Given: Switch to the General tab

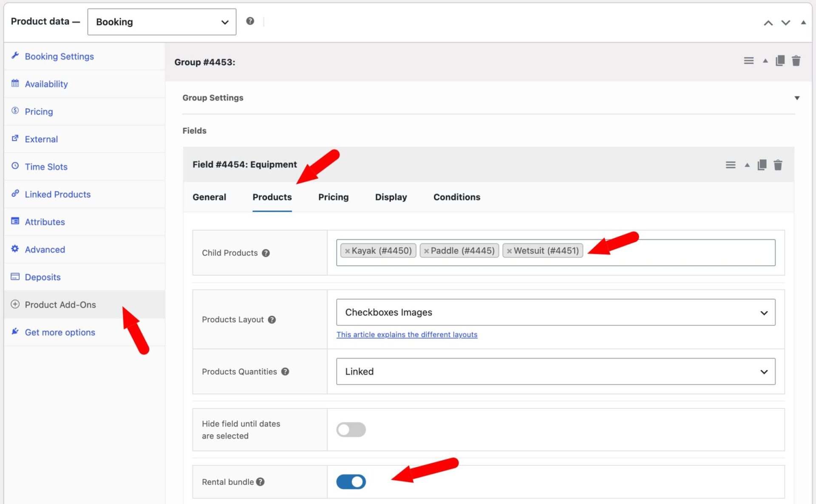Looking at the screenshot, I should (x=209, y=197).
